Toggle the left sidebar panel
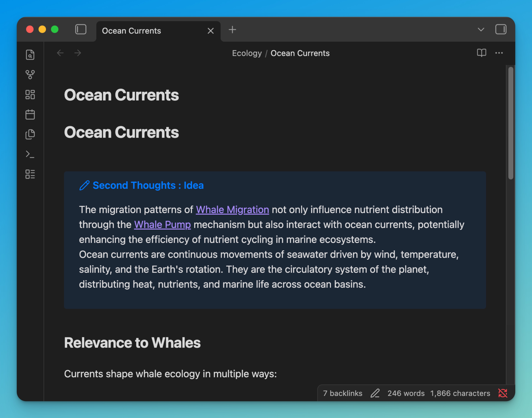The image size is (532, 418). (x=81, y=29)
